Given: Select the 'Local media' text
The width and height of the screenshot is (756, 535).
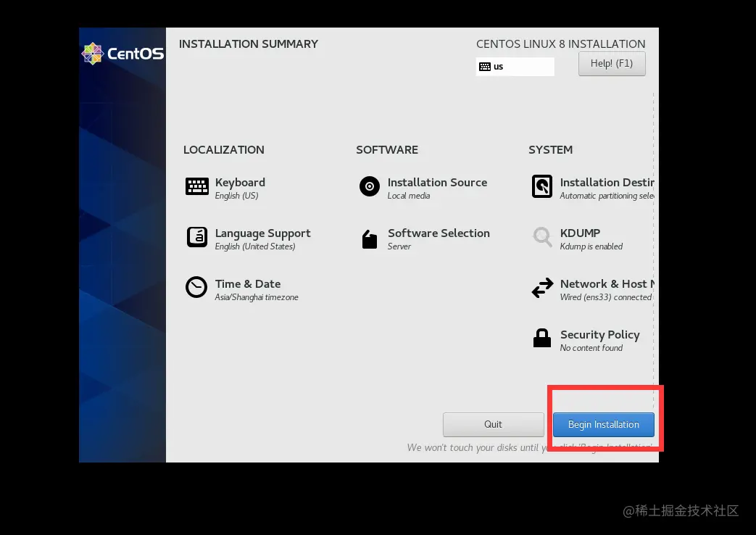Looking at the screenshot, I should click(x=409, y=196).
